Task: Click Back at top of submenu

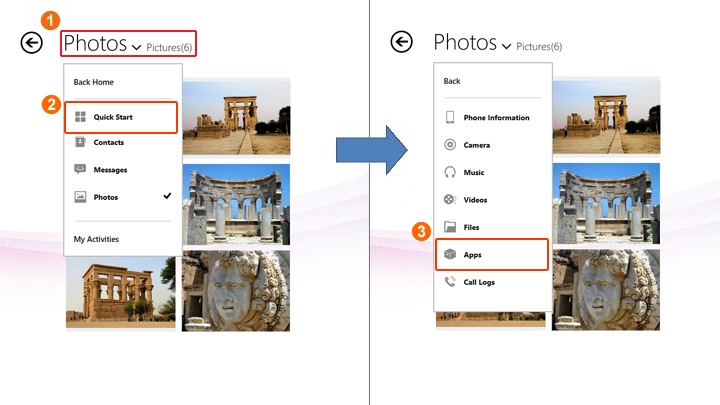Action: (452, 81)
